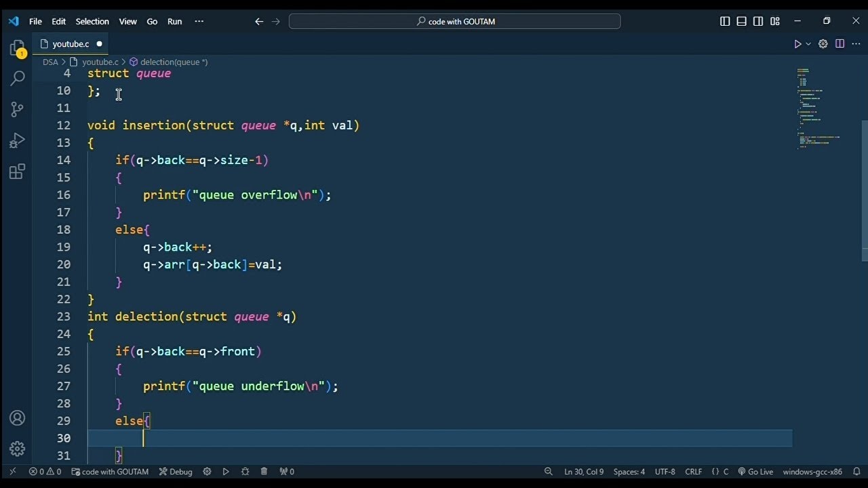Click on printf "queue overflow" line 16
This screenshot has height=488, width=868.
click(237, 195)
